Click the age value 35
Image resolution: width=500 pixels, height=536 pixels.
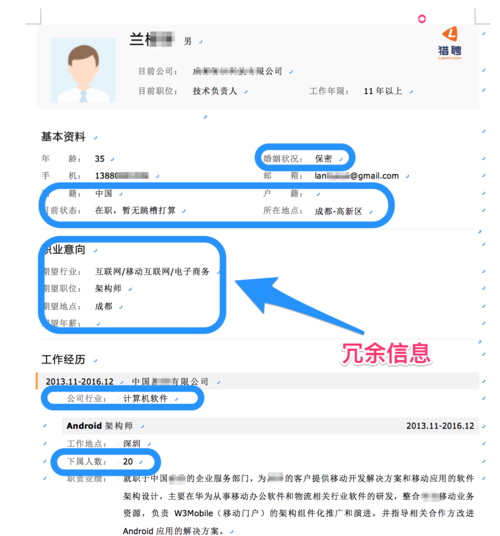(x=100, y=159)
